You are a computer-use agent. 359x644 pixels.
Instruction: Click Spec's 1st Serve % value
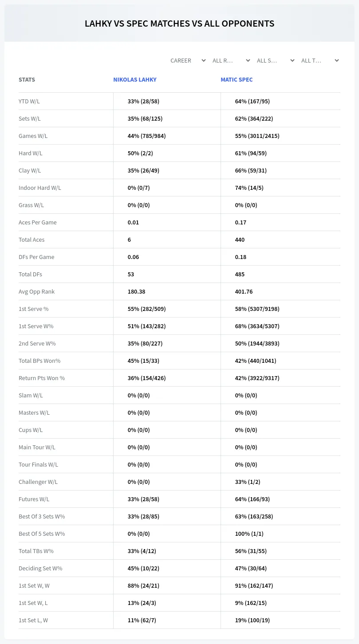point(257,309)
